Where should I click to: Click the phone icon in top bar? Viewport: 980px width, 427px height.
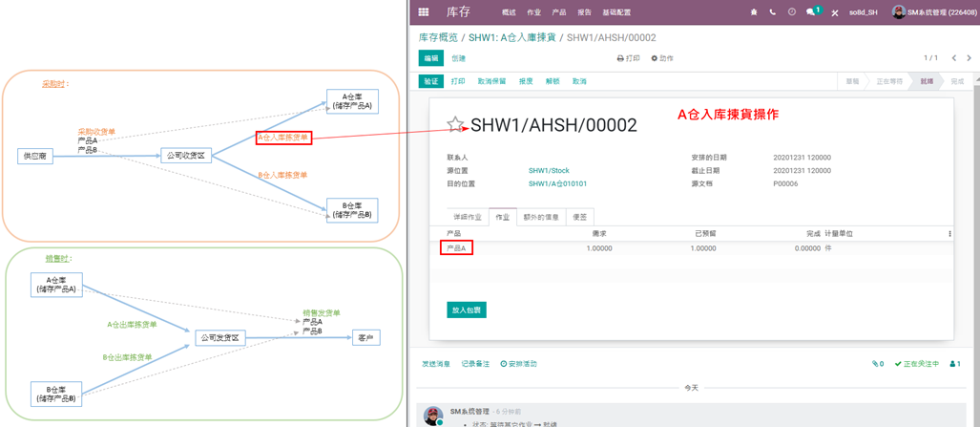pos(773,11)
